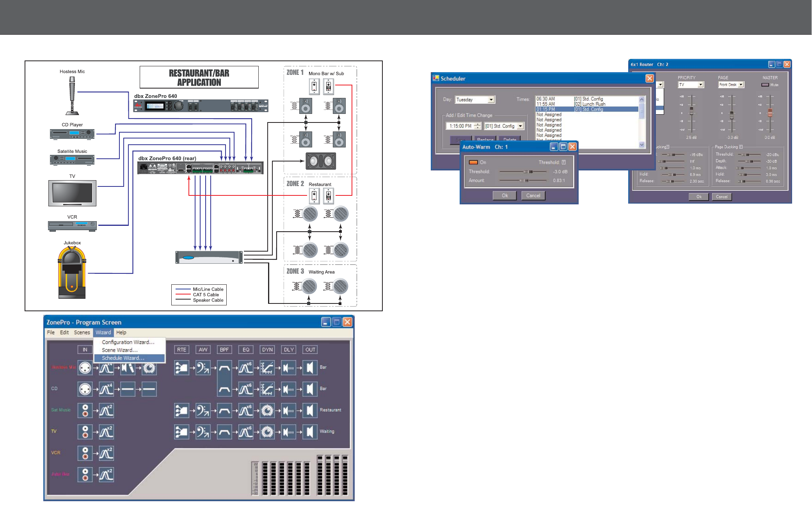Open first Bar row Auto-Warm block
812x525 pixels.
203,367
